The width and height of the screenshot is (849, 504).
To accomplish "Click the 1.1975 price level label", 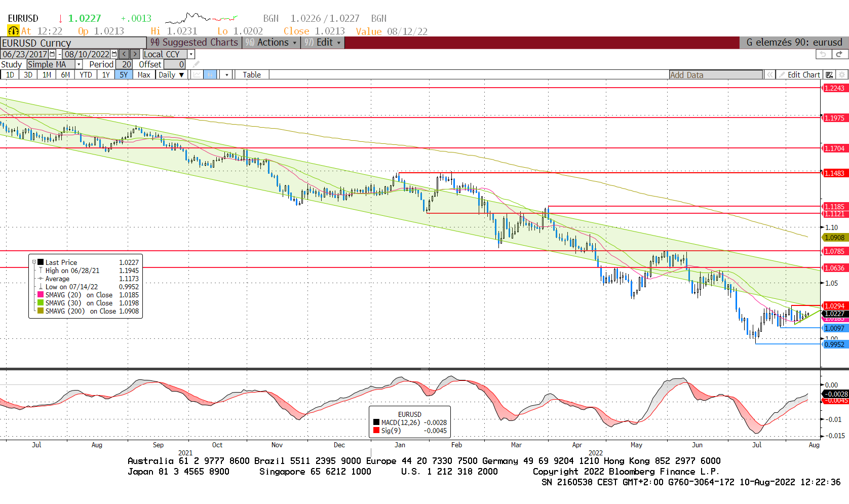I will click(x=835, y=118).
